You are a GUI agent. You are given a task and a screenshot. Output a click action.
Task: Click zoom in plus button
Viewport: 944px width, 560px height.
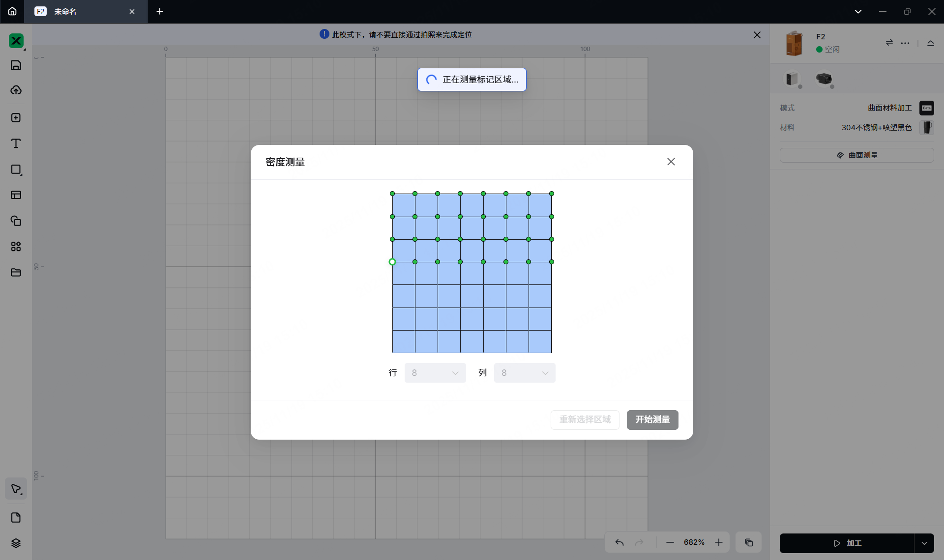[x=719, y=542]
